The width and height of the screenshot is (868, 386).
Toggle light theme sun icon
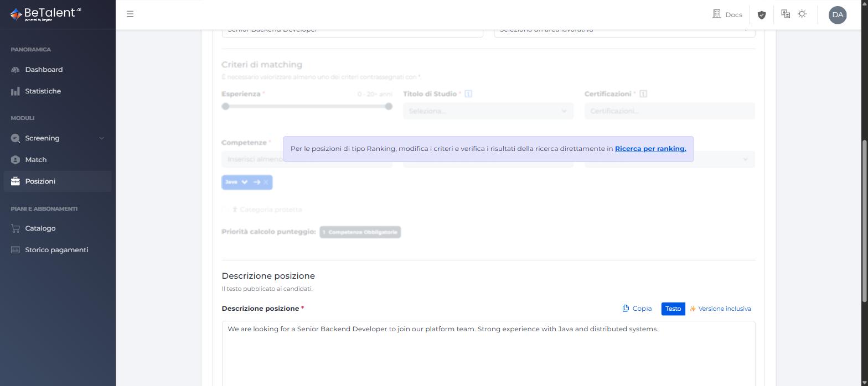coord(802,14)
